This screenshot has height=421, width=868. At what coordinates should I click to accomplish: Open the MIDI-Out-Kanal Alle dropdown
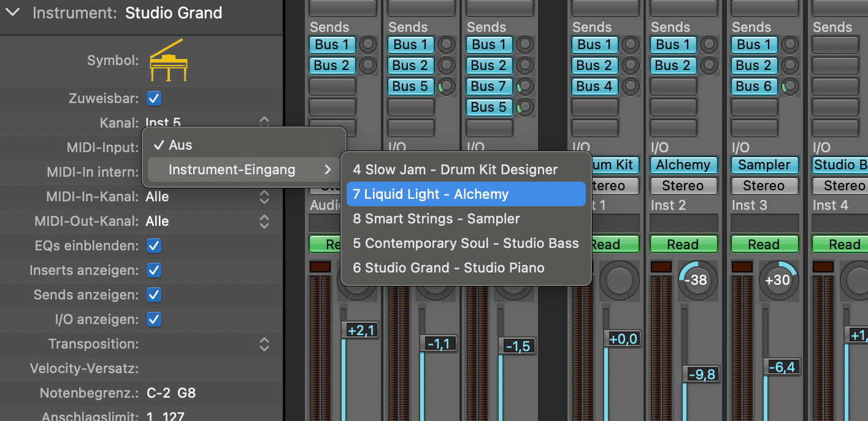(206, 221)
